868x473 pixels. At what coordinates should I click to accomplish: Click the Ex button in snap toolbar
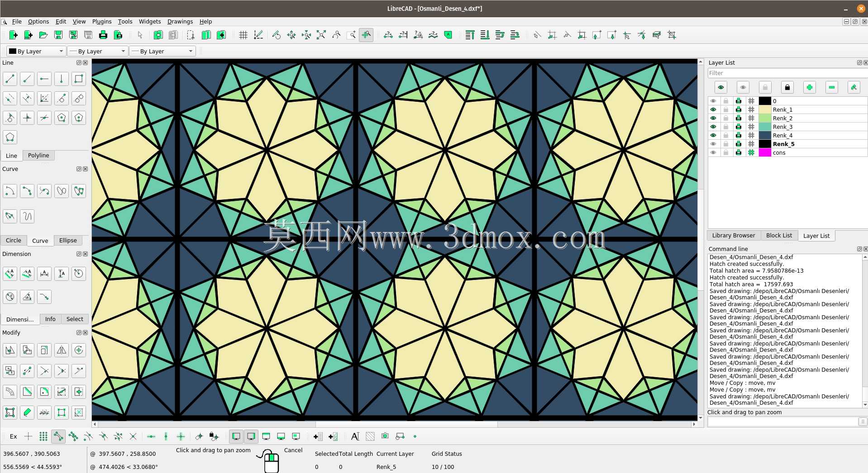(14, 436)
